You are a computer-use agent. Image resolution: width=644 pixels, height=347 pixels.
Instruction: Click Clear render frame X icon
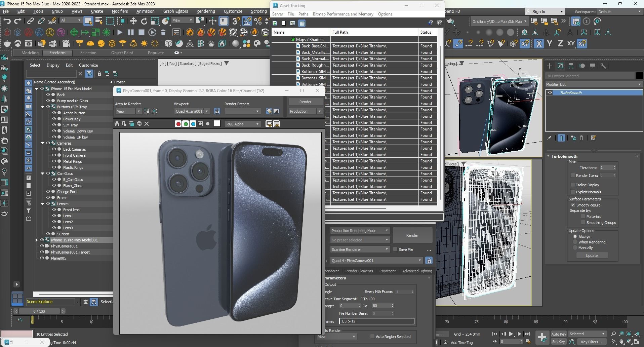147,124
